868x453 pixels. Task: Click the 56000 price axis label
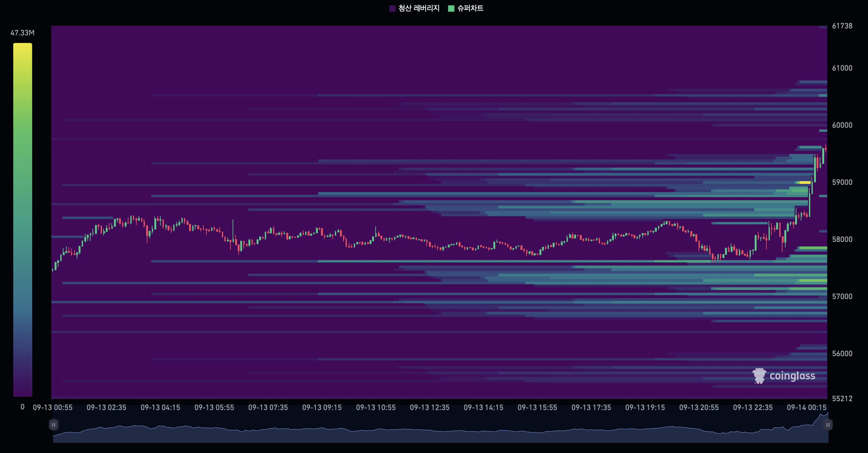pyautogui.click(x=842, y=353)
